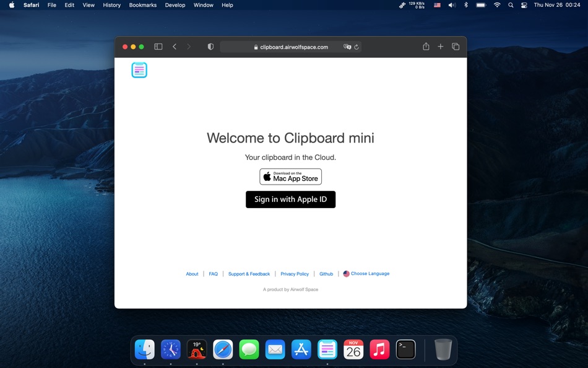Click the translate icon in address bar
588x368 pixels.
(347, 47)
